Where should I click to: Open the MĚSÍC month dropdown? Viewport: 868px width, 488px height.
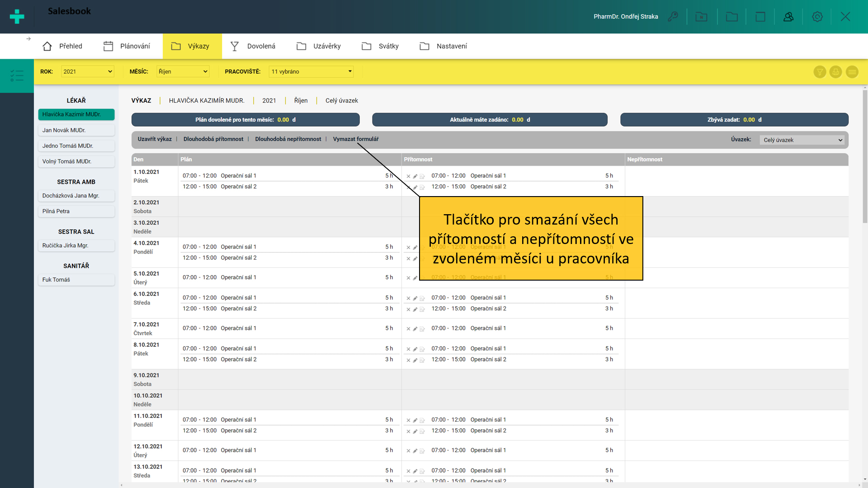pyautogui.click(x=183, y=71)
